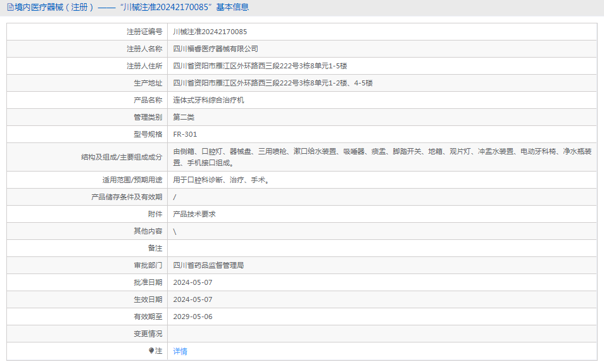Click the label 产品储存条件及有效期
Screen dimensions: 604x364
[127, 197]
